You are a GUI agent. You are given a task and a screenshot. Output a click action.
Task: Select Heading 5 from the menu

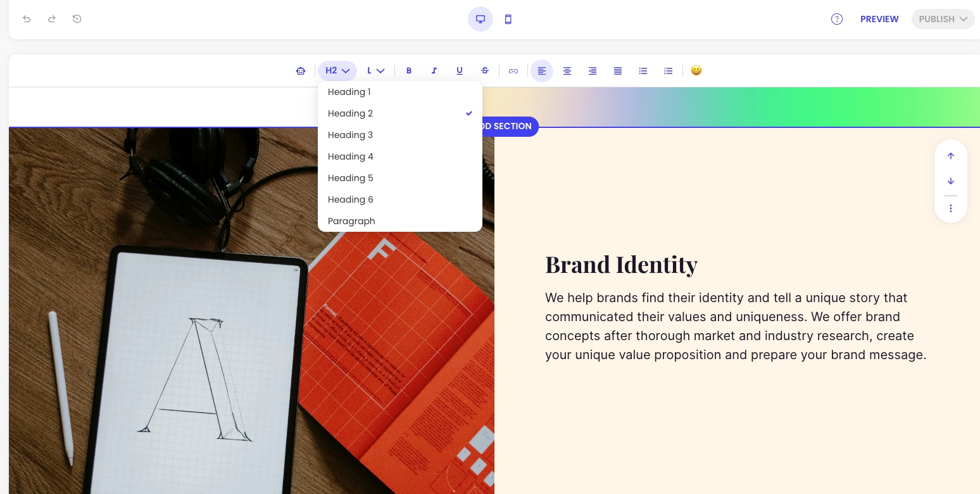point(400,178)
